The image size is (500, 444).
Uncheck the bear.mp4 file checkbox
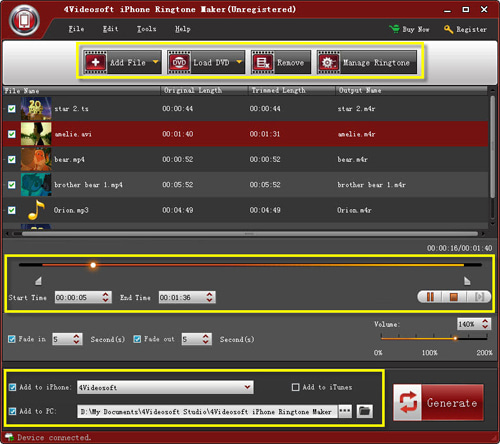click(x=12, y=159)
